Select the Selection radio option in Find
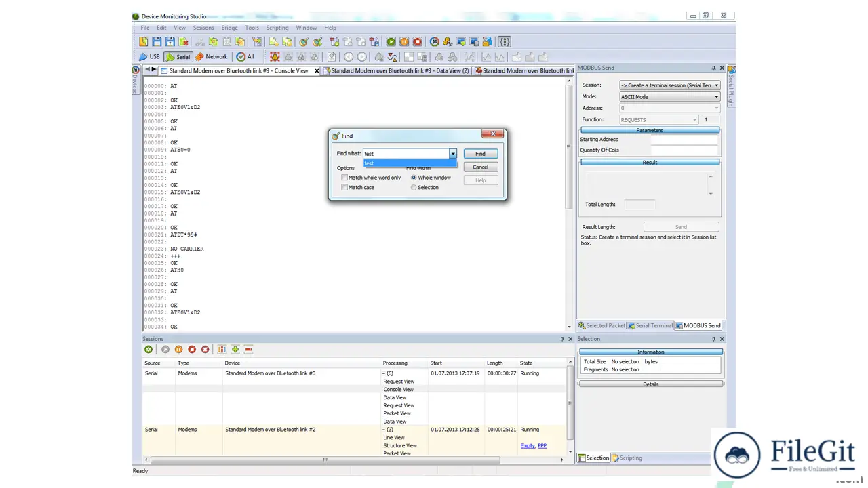The height and width of the screenshot is (488, 868). [x=414, y=188]
